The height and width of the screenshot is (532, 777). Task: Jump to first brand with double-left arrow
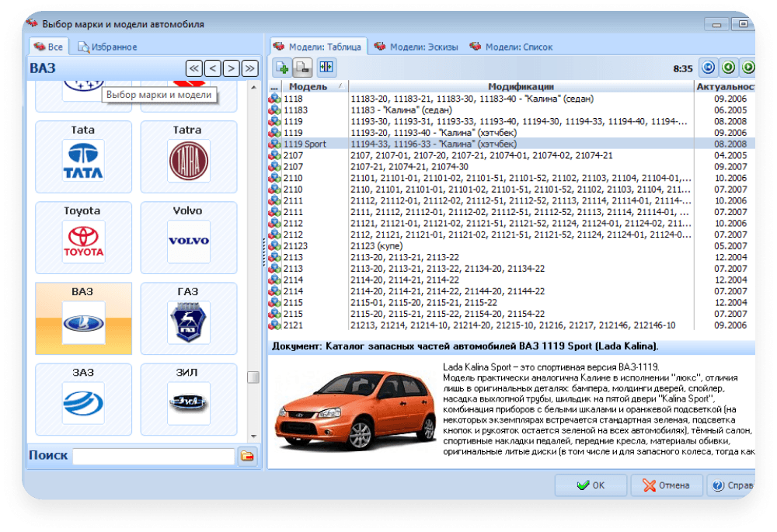(x=194, y=68)
